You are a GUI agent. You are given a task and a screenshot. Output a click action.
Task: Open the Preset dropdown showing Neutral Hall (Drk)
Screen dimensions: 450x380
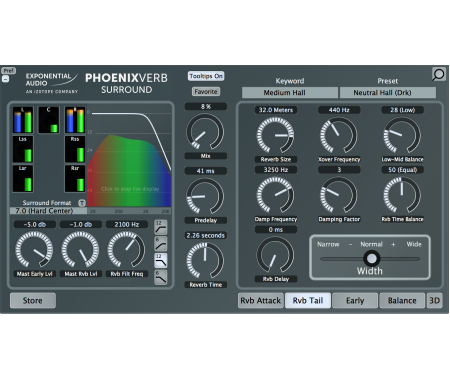coord(388,93)
